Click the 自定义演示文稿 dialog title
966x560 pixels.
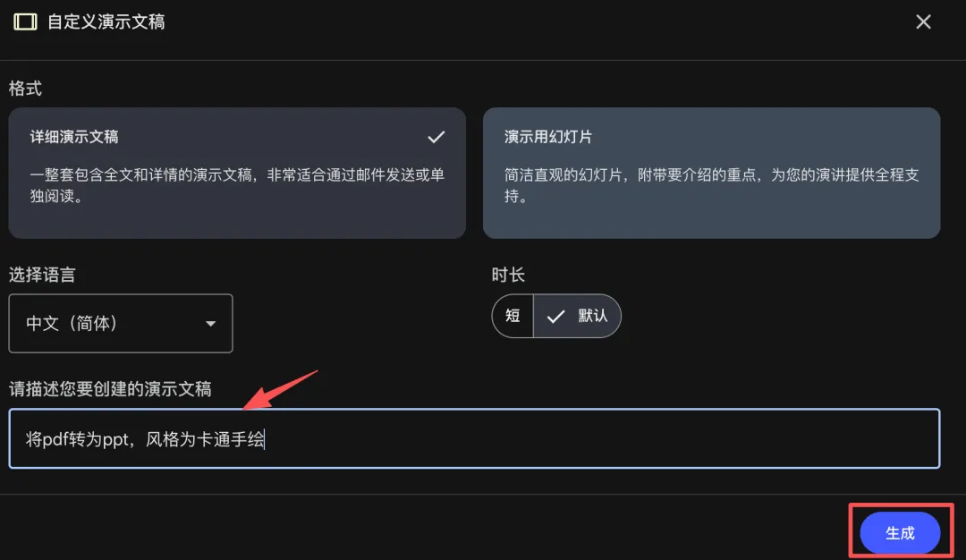[106, 22]
